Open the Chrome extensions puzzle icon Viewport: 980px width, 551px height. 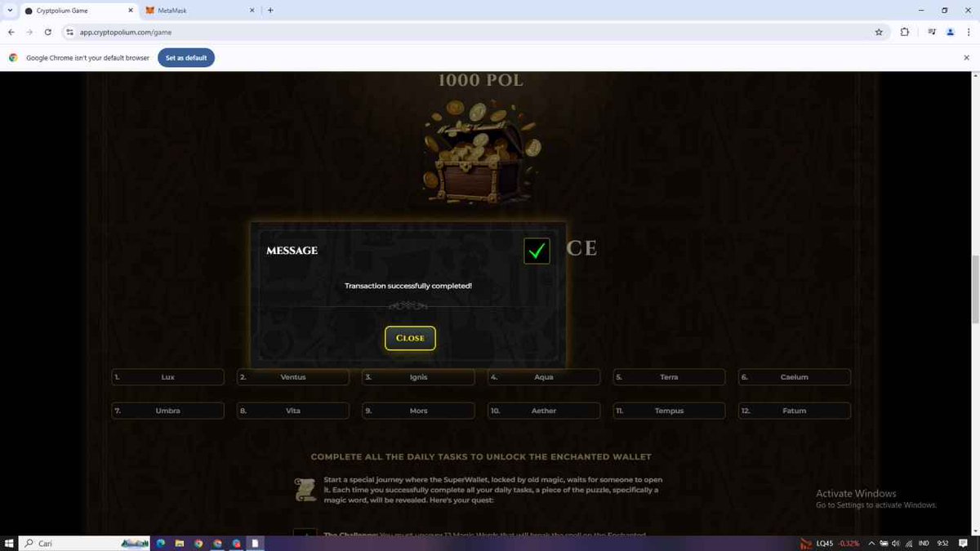click(905, 32)
